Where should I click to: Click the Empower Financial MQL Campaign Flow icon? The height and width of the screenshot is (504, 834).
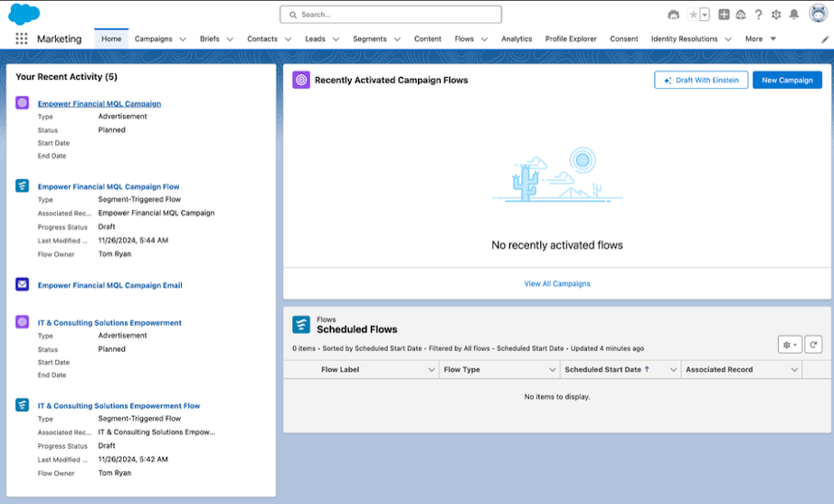pyautogui.click(x=22, y=185)
